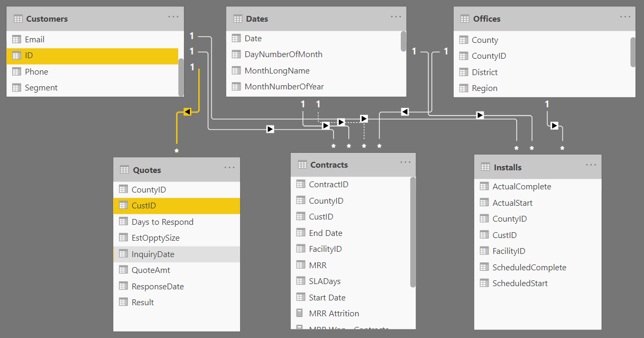Click the Quotes table header icon
The height and width of the screenshot is (338, 644).
pos(124,170)
